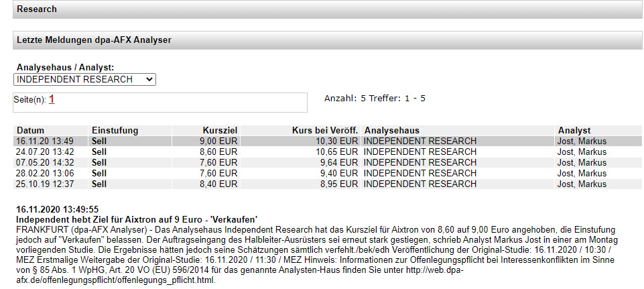
Task: Click the published price 9,64 EUR
Action: pos(339,162)
